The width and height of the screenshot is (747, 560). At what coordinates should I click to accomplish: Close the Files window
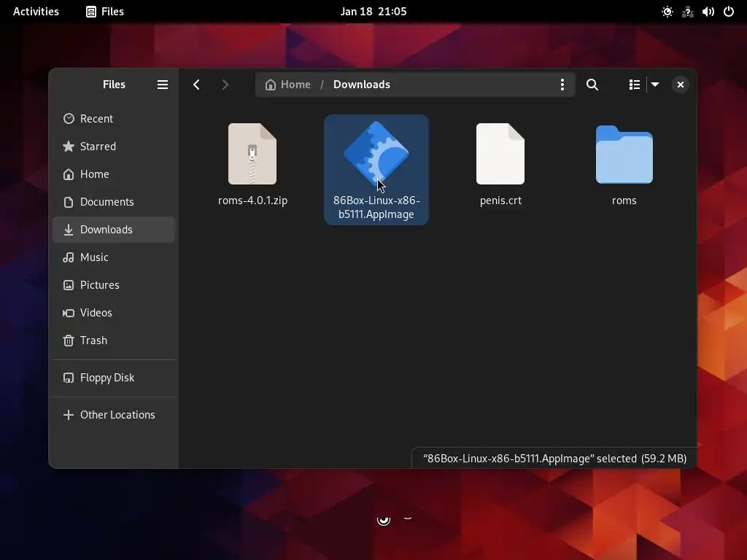pos(681,85)
